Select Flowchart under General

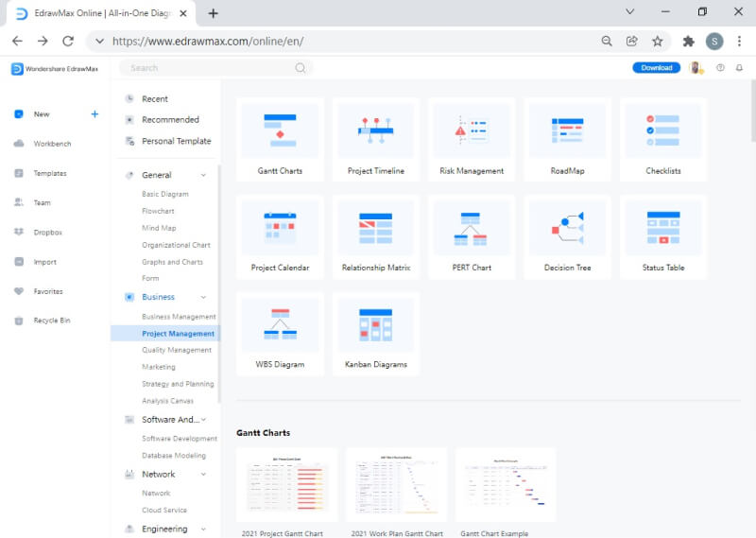click(158, 211)
